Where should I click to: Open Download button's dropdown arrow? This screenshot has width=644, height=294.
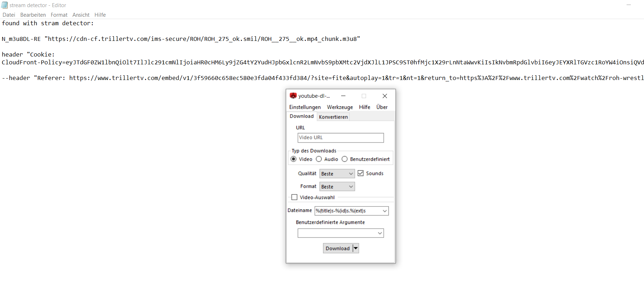coord(356,248)
